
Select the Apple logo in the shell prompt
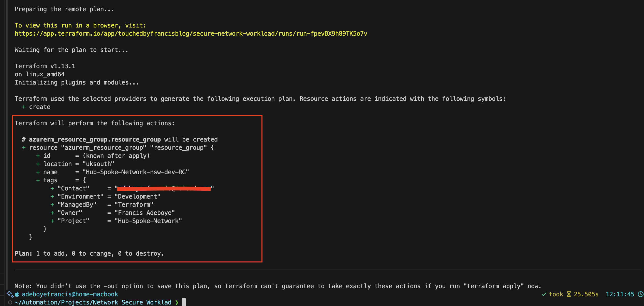(17, 294)
